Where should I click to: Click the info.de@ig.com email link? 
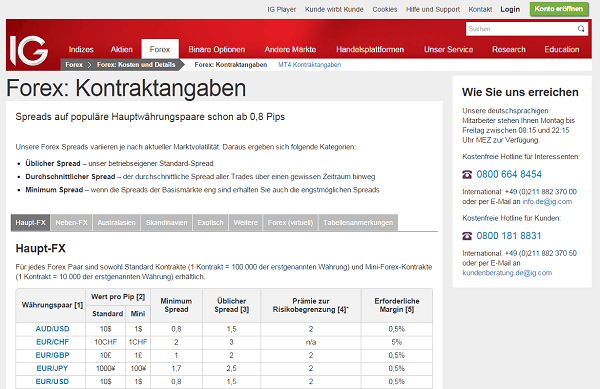[547, 202]
